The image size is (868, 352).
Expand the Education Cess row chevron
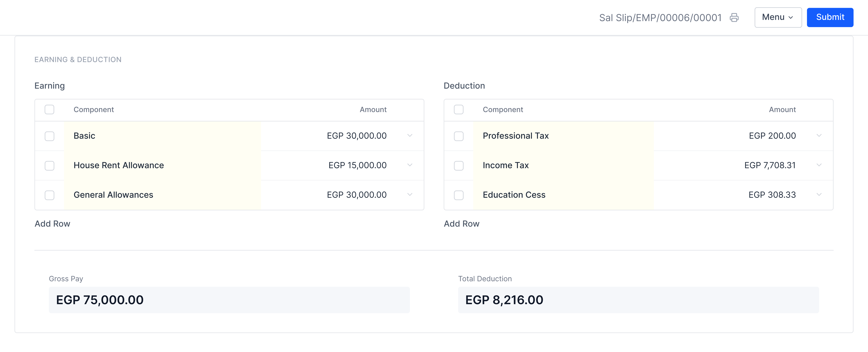tap(819, 195)
